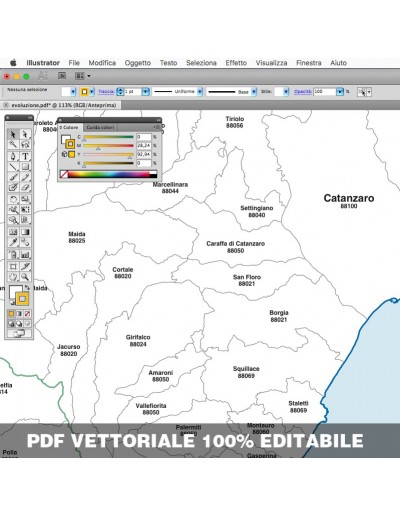Open the Base brush definition dropdown
The height and width of the screenshot is (517, 400).
pyautogui.click(x=254, y=91)
